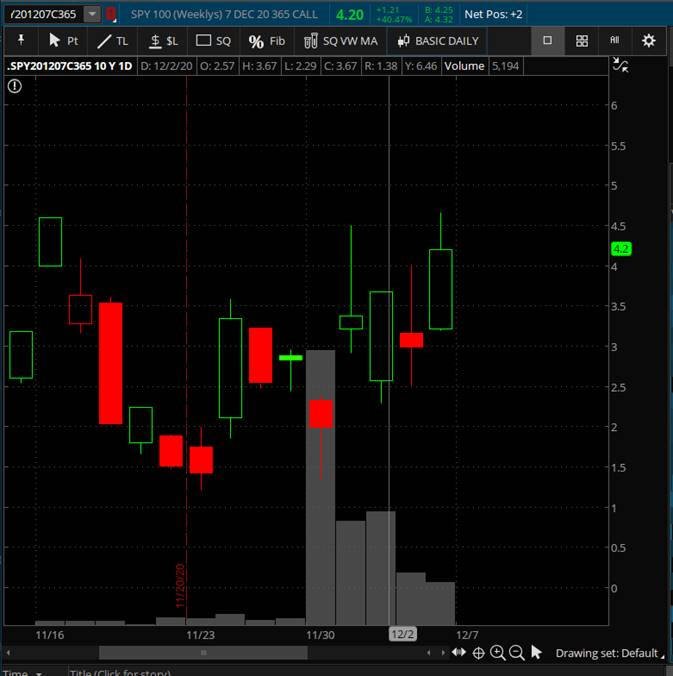Collapse chart header with the arrows icon

(x=620, y=66)
